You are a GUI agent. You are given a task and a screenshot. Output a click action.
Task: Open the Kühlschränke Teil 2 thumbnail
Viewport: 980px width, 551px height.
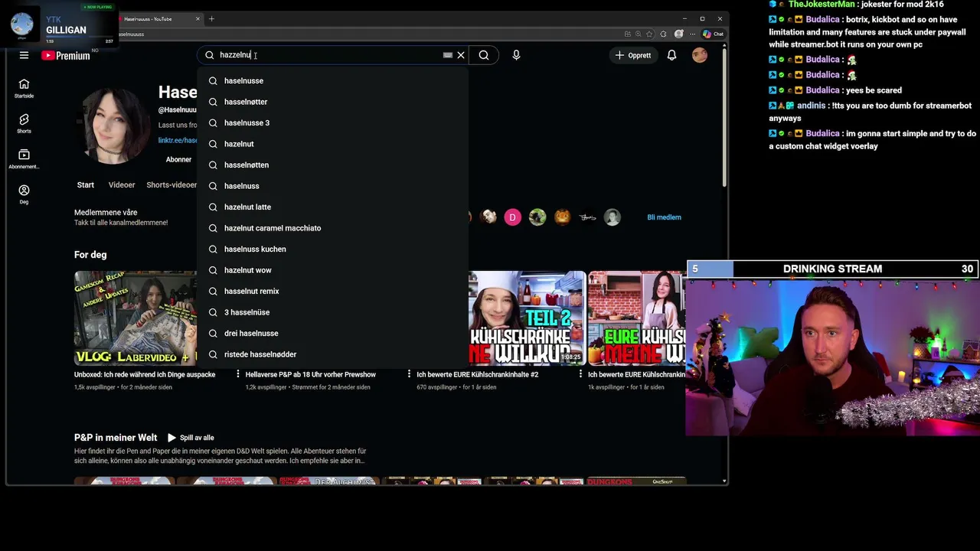527,318
